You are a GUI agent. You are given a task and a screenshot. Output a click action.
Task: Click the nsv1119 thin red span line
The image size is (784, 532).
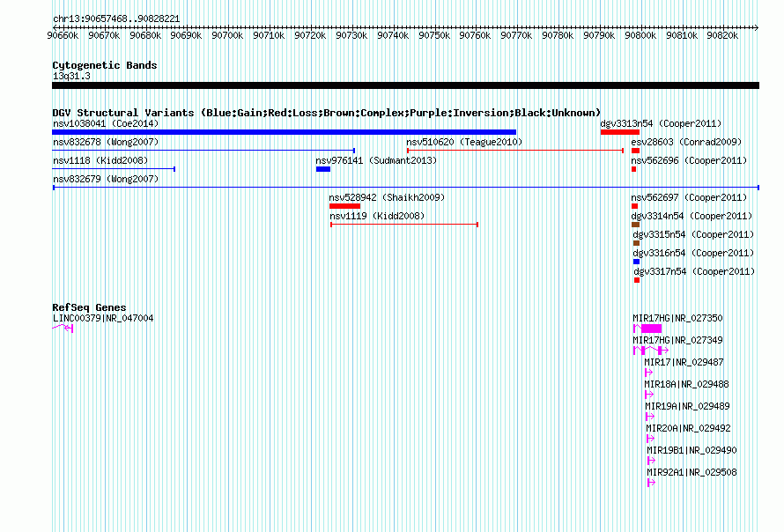tap(404, 225)
